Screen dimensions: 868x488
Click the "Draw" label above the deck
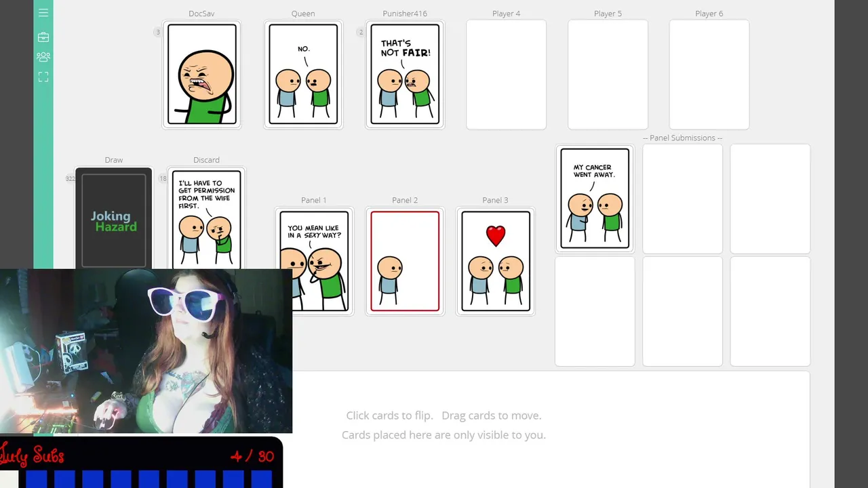[x=114, y=160]
